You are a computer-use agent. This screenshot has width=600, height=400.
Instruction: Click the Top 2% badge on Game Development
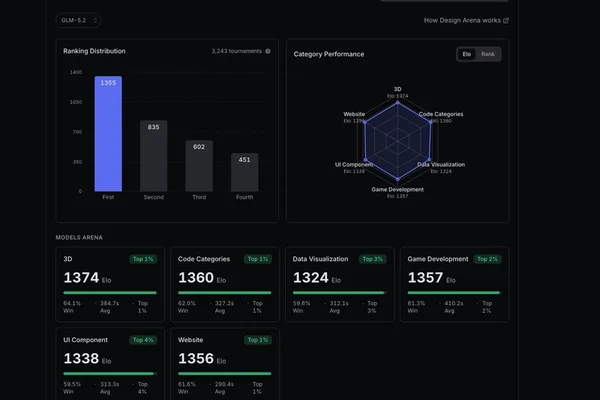click(487, 259)
